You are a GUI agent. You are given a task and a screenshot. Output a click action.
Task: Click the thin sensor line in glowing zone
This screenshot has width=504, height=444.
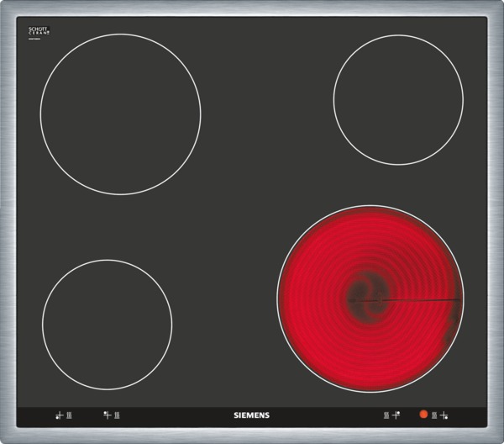click(x=420, y=299)
